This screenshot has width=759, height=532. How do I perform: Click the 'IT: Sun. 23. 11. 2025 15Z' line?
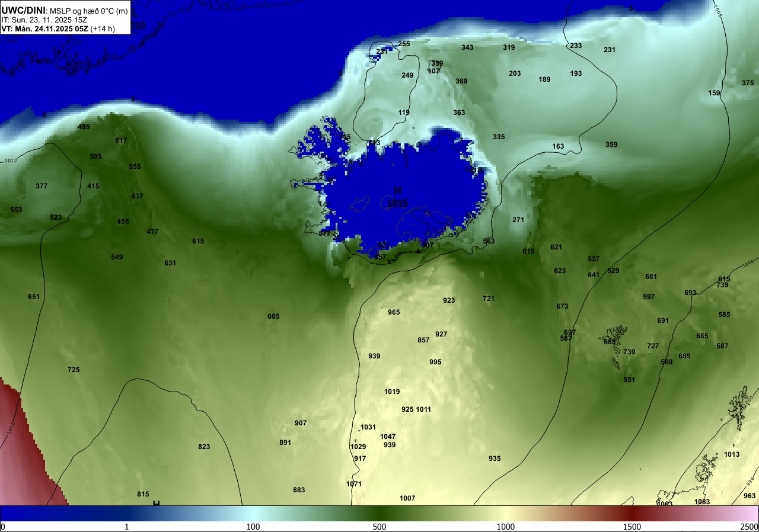click(x=44, y=19)
